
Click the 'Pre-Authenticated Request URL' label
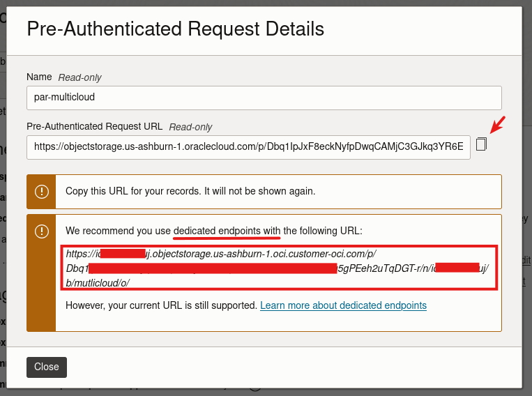coord(94,126)
